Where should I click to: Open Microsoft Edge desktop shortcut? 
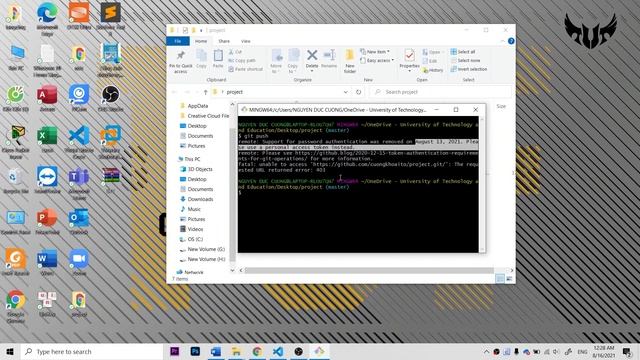[x=47, y=19]
